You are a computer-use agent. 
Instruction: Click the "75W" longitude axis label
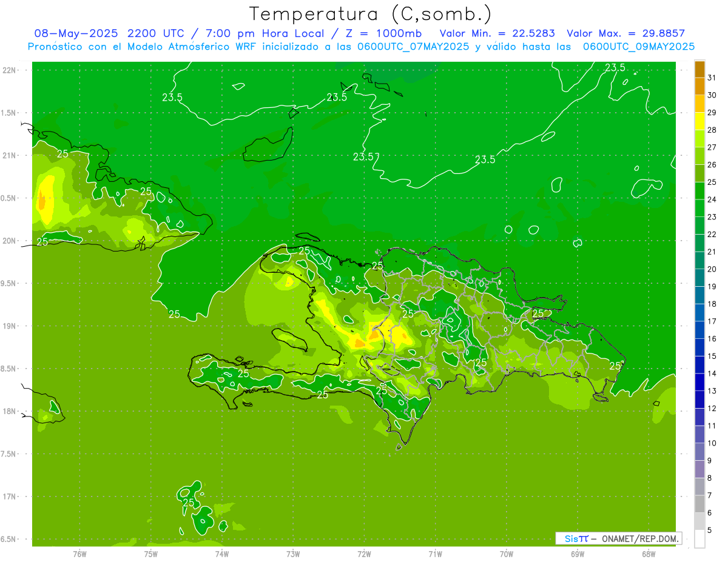tap(150, 554)
